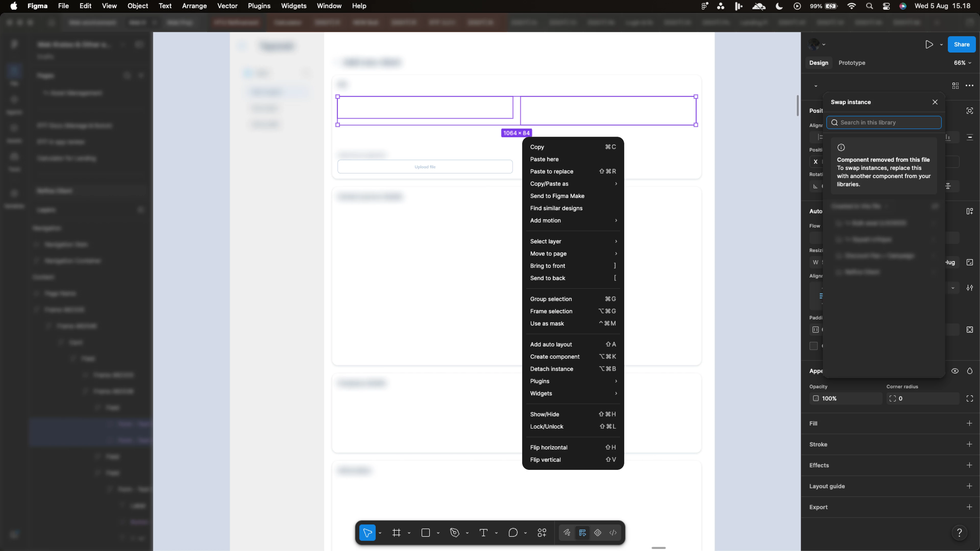Open the 66% zoom dropdown
This screenshot has width=980, height=551.
[x=962, y=63]
